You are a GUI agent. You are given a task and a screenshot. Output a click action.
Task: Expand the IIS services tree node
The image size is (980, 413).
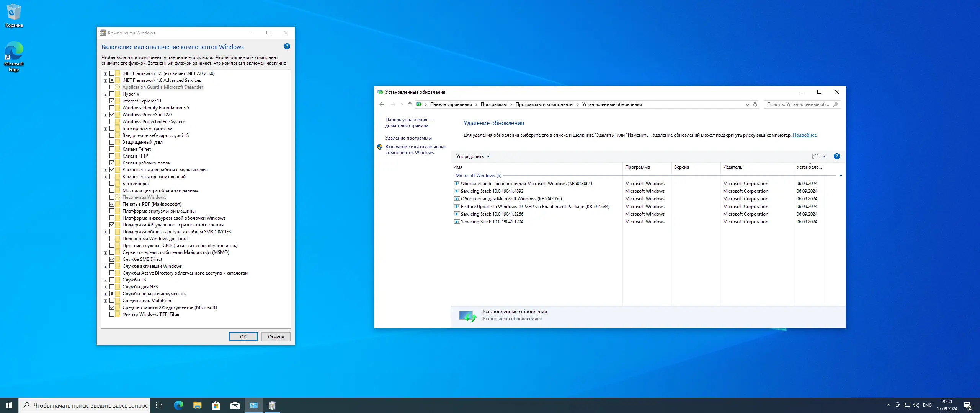pyautogui.click(x=105, y=280)
